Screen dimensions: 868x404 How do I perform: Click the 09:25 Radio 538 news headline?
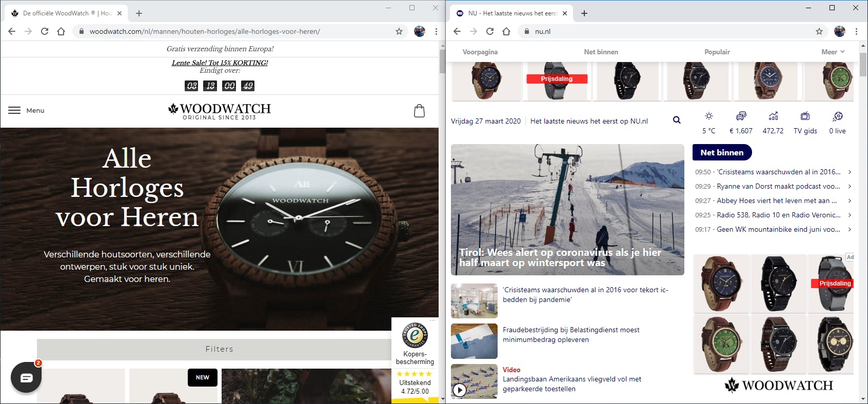coord(779,215)
